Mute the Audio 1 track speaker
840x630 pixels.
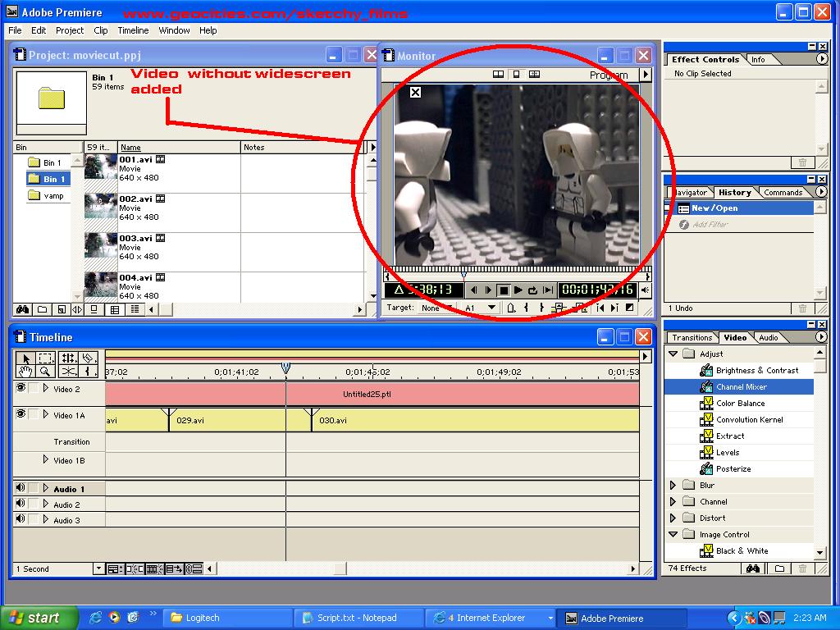pos(21,488)
